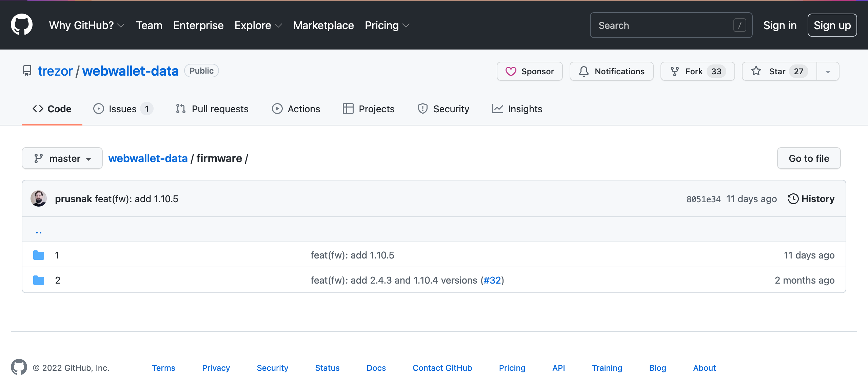
Task: Click folder icon for directory 2
Action: pyautogui.click(x=39, y=280)
